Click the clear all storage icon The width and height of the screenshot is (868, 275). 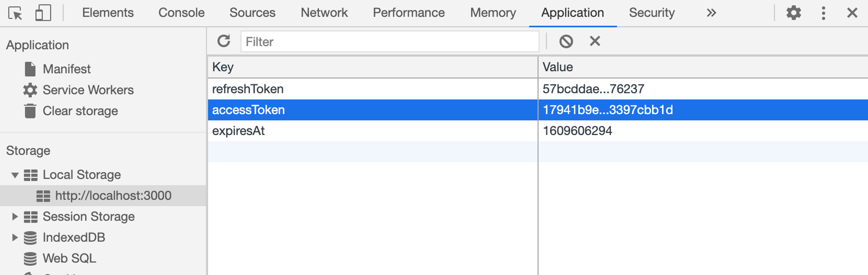click(x=566, y=41)
